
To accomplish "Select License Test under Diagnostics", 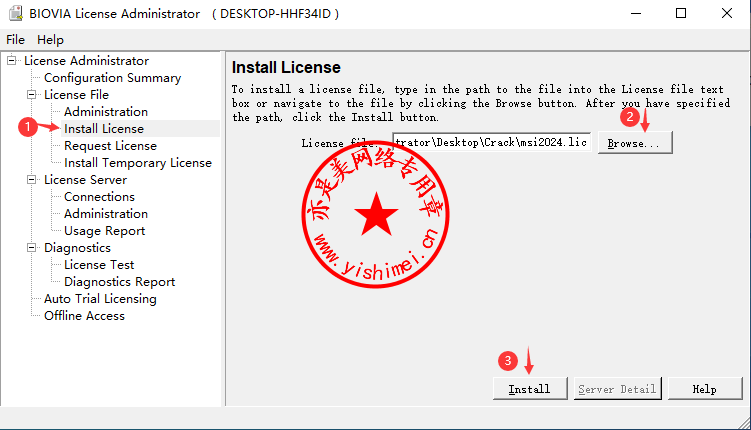I will 99,265.
